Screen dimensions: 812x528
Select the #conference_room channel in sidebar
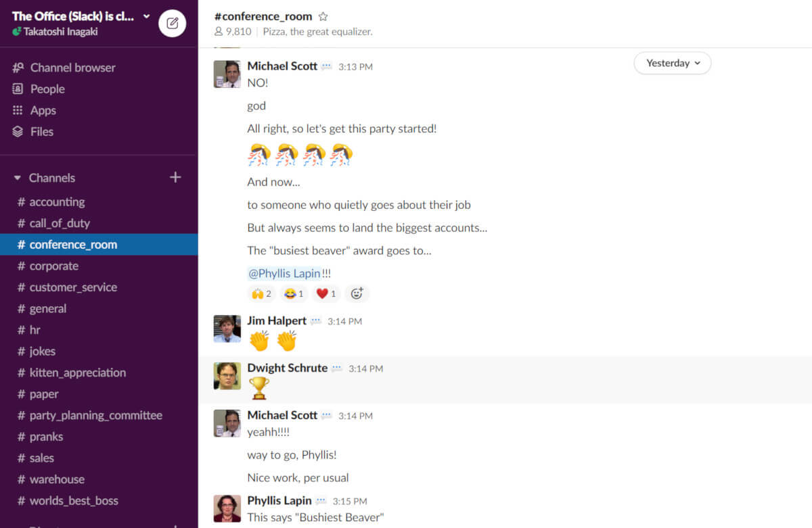tap(99, 245)
